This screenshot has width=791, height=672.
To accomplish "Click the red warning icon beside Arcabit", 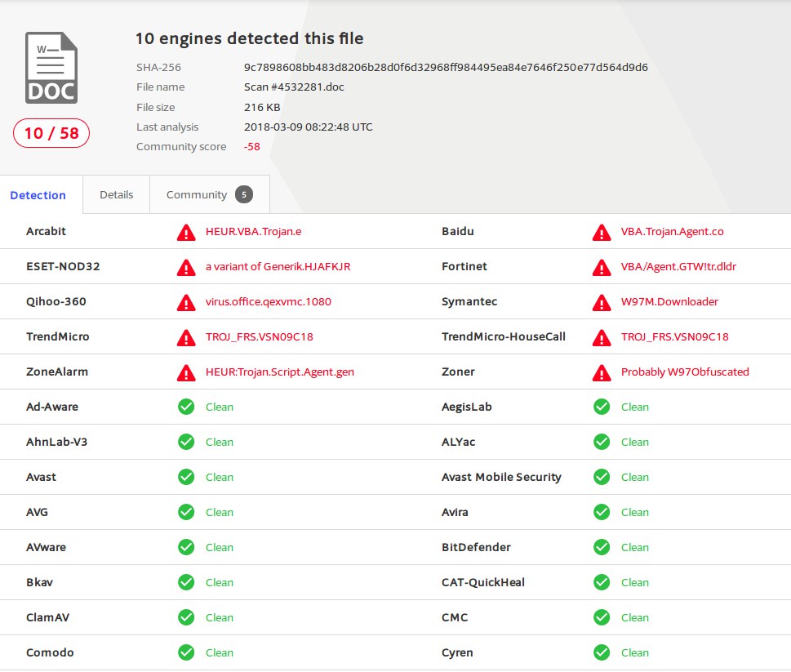I will (186, 232).
